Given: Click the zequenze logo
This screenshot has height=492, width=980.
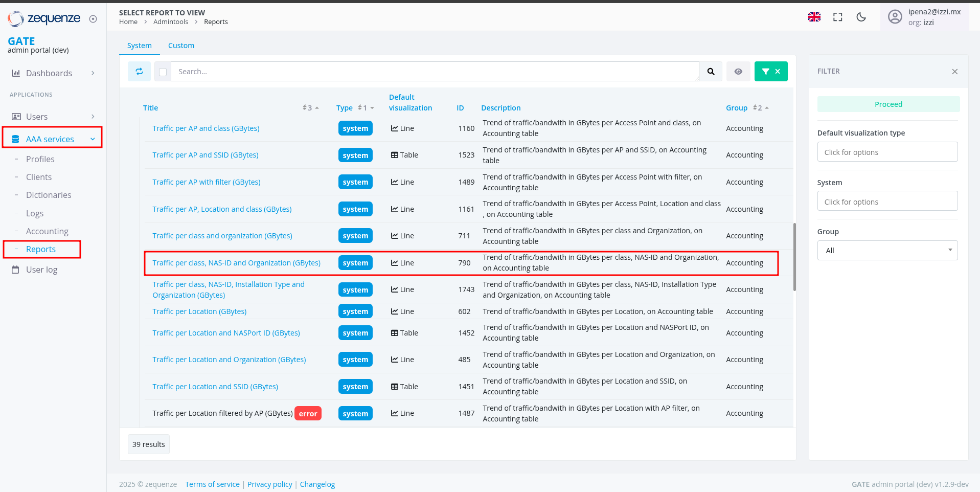Looking at the screenshot, I should [44, 18].
